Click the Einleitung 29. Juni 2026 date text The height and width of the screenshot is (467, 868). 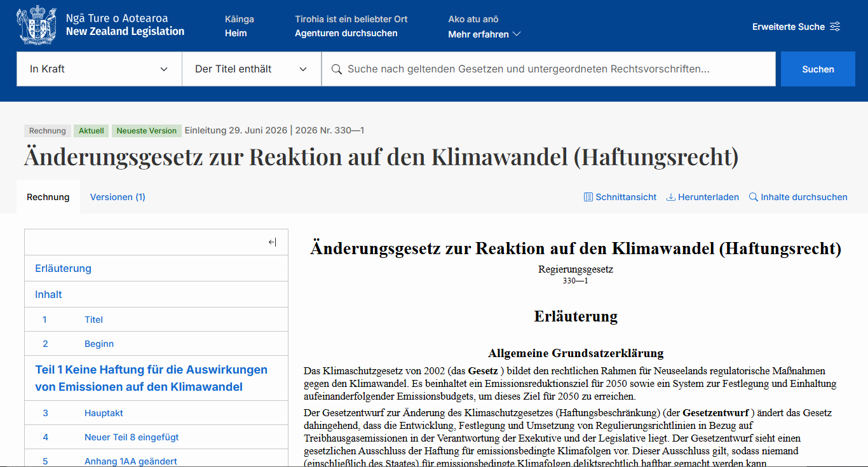tap(236, 130)
